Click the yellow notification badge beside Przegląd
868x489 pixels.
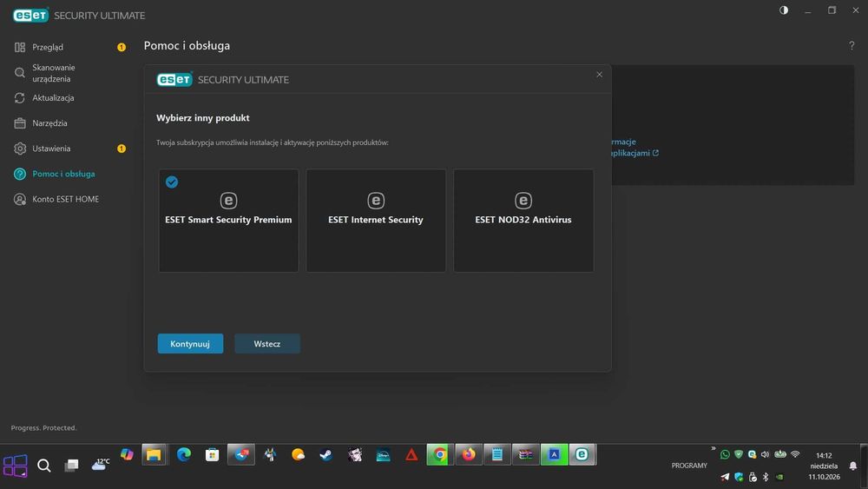[x=122, y=47]
